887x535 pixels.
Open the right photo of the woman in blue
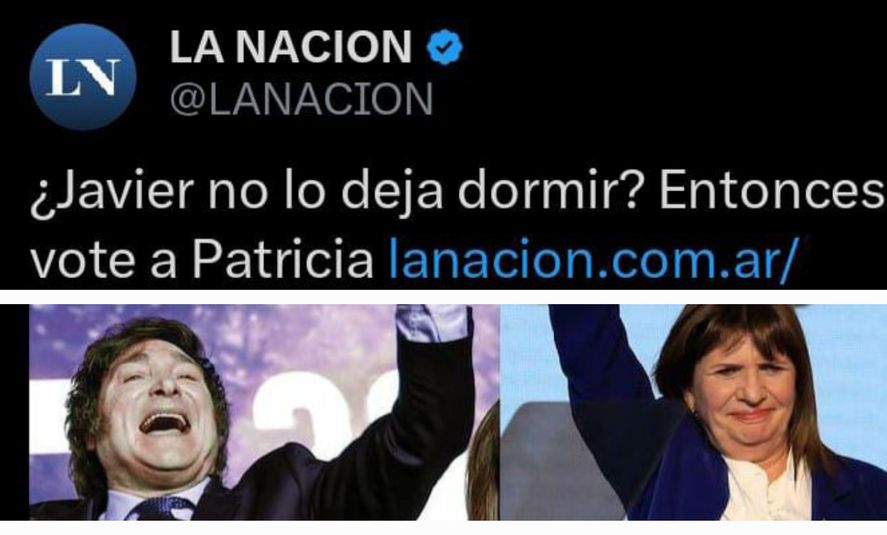click(694, 412)
